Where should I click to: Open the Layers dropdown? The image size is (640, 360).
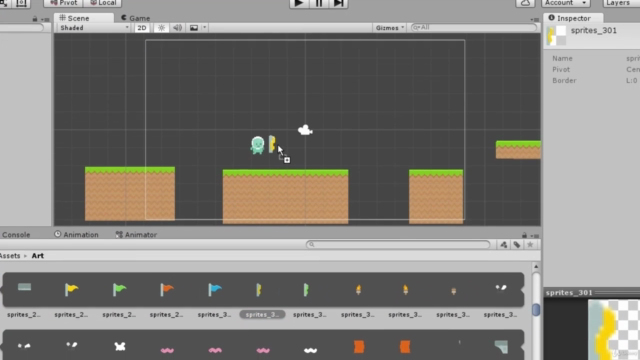[620, 3]
